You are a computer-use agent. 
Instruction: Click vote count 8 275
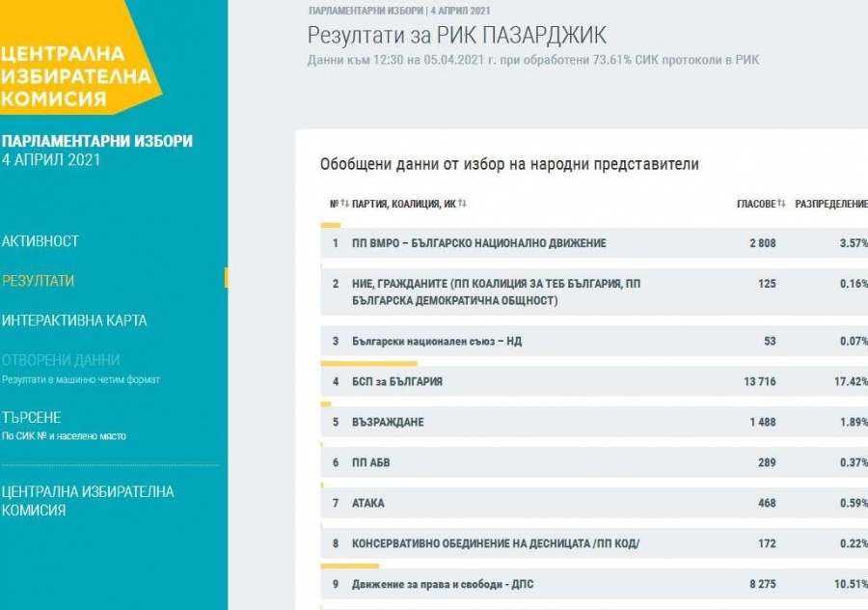763,584
